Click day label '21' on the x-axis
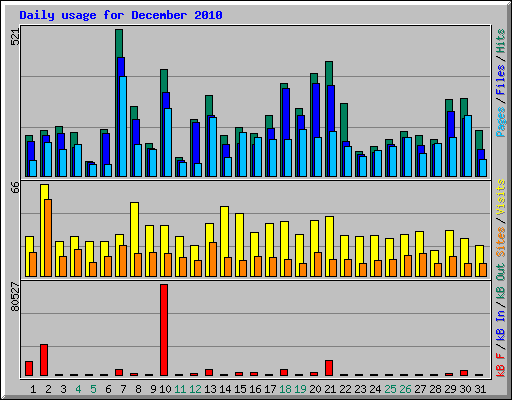Image resolution: width=512 pixels, height=400 pixels. point(330,389)
